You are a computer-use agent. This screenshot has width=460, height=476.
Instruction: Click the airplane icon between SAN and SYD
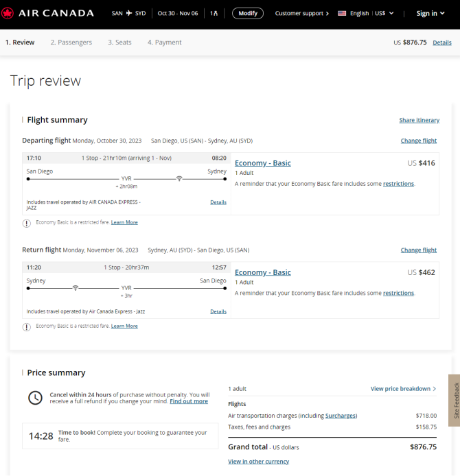[x=129, y=13]
